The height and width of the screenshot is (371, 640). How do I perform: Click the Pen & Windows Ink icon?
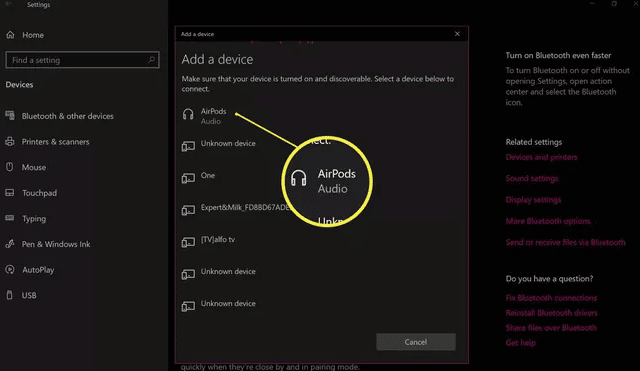pyautogui.click(x=10, y=244)
